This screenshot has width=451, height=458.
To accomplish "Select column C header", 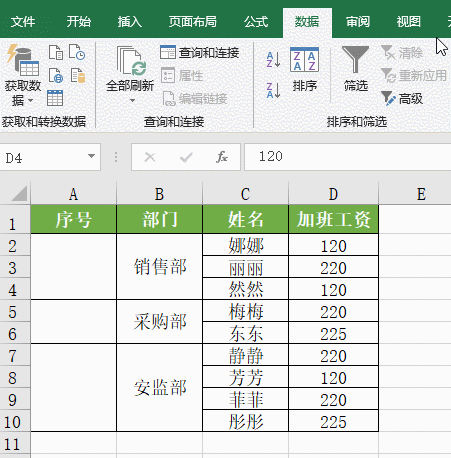I will tap(246, 194).
